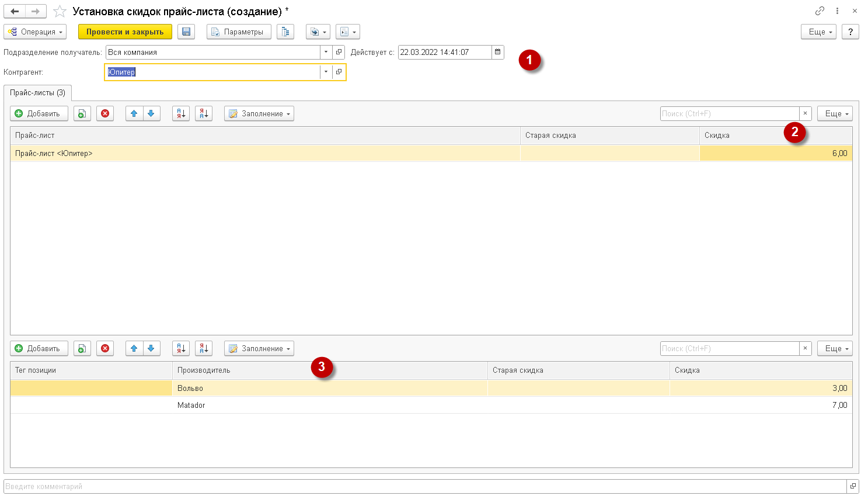The height and width of the screenshot is (499, 868).
Task: Sort the price-list table ascending
Action: (x=181, y=113)
